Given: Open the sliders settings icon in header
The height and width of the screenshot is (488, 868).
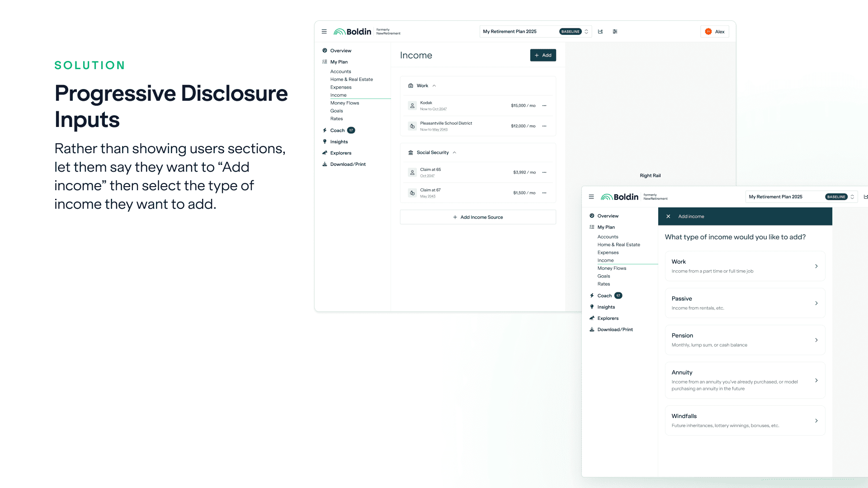Looking at the screenshot, I should pos(615,32).
